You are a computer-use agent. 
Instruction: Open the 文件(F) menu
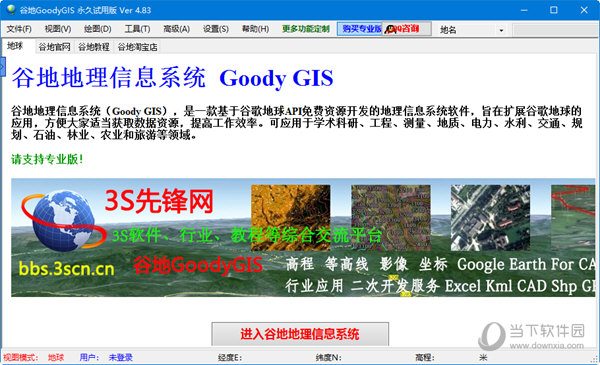19,29
